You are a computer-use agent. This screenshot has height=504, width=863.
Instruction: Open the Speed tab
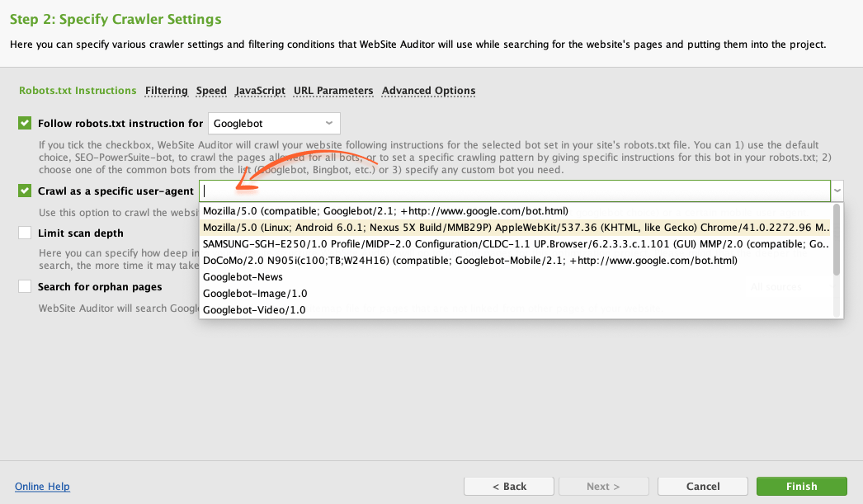[211, 91]
